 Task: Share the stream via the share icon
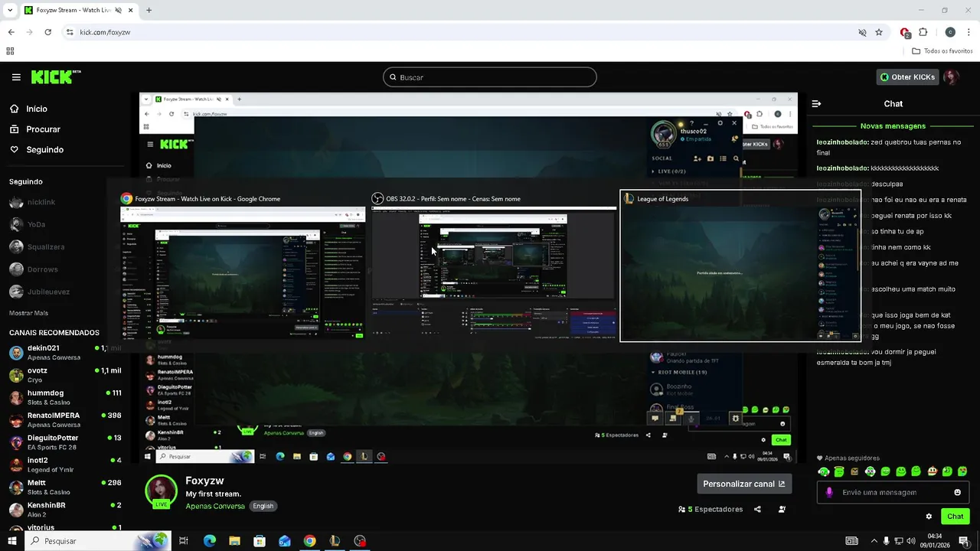[x=757, y=509]
